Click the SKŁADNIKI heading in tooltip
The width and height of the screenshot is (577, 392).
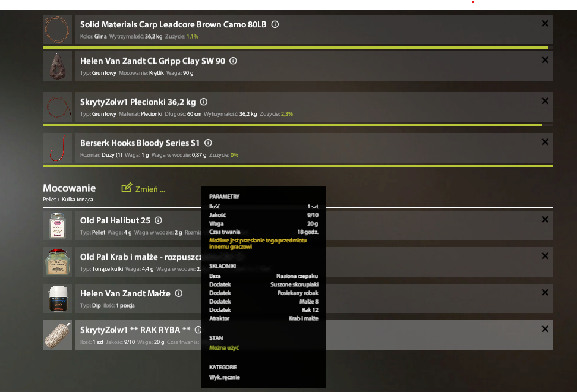click(223, 266)
